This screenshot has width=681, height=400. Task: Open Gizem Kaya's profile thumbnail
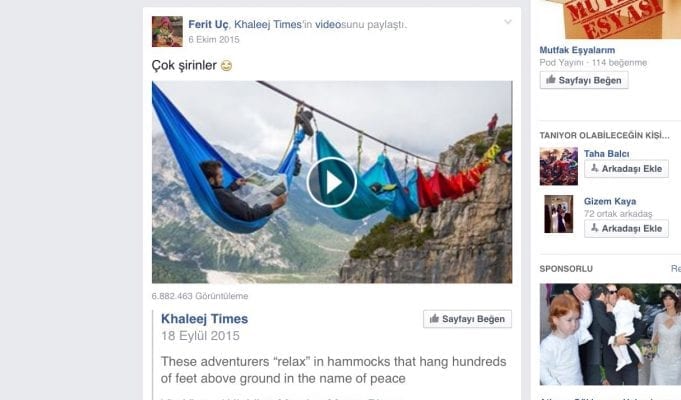(x=559, y=214)
